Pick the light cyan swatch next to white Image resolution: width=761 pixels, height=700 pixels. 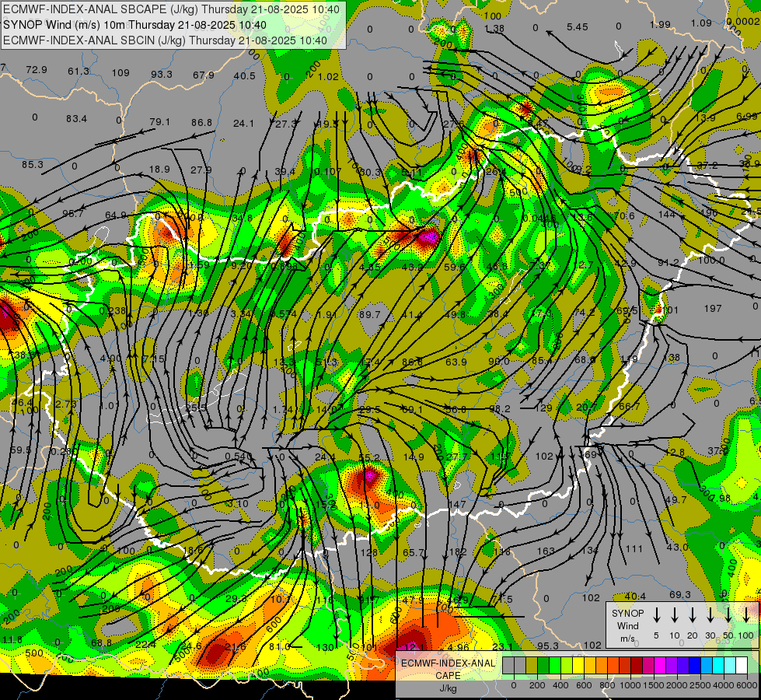[x=729, y=666]
